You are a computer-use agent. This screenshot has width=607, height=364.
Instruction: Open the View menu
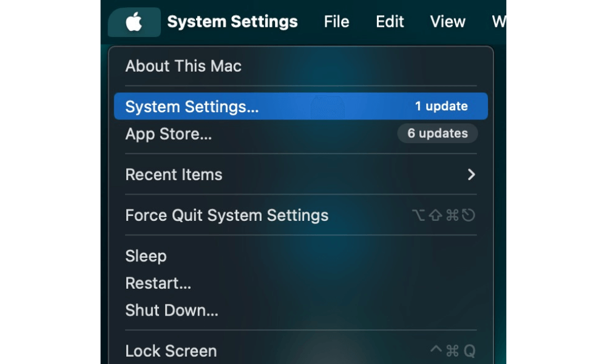(x=447, y=22)
